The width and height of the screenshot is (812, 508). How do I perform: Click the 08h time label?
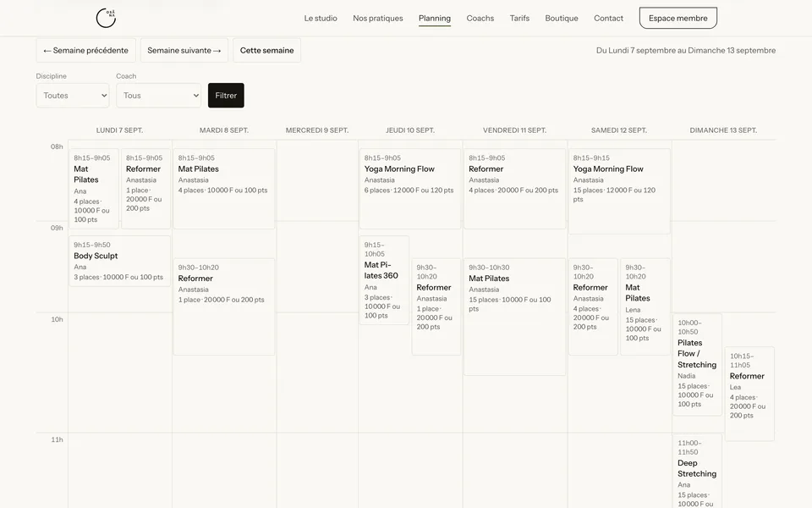(57, 146)
